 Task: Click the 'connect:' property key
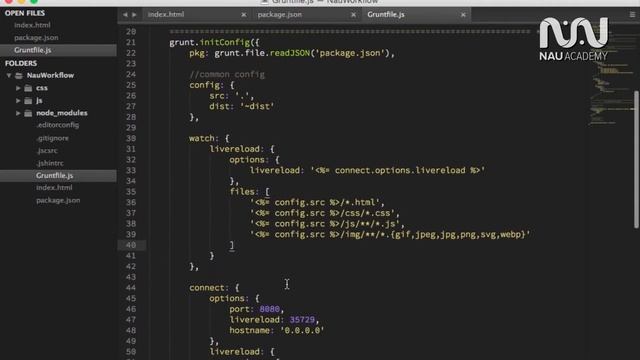[x=209, y=288]
